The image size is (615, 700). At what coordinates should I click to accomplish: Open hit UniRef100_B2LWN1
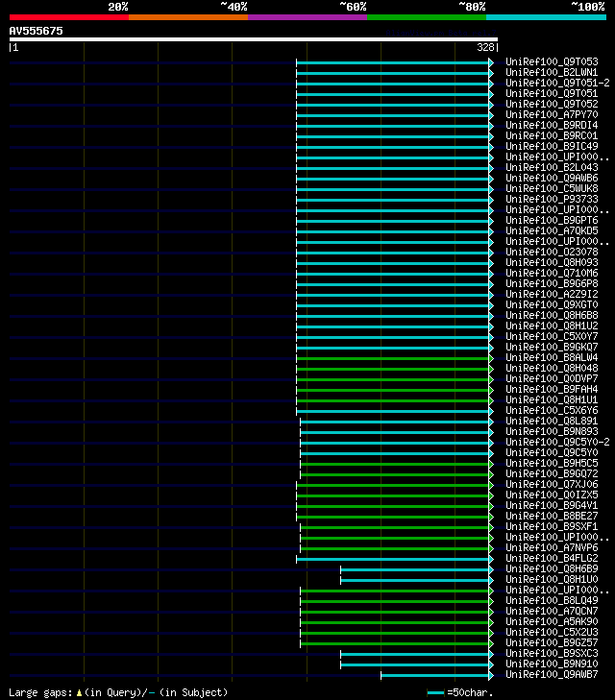(552, 72)
